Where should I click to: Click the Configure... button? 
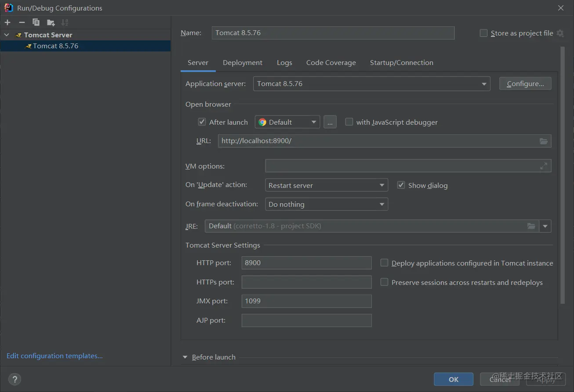(x=525, y=84)
